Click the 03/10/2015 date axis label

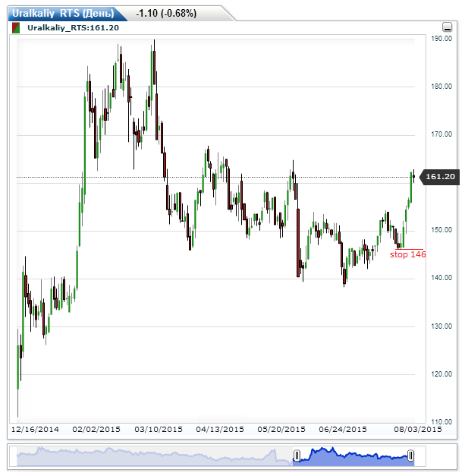(159, 430)
